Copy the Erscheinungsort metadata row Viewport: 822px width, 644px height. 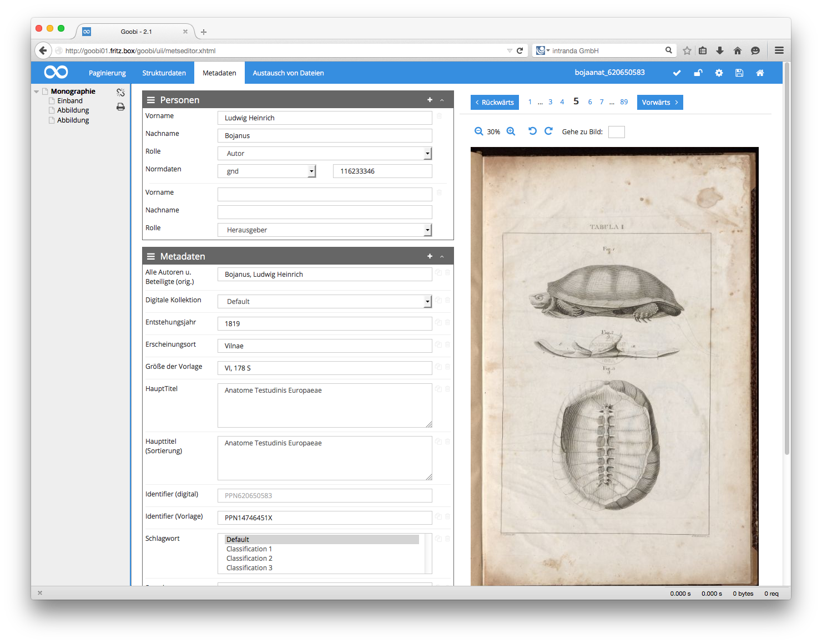[438, 344]
